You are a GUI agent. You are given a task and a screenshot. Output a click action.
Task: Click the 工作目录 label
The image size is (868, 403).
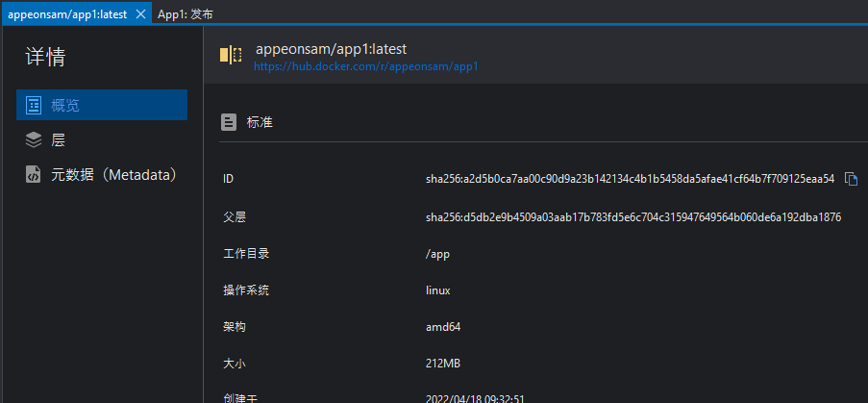246,254
